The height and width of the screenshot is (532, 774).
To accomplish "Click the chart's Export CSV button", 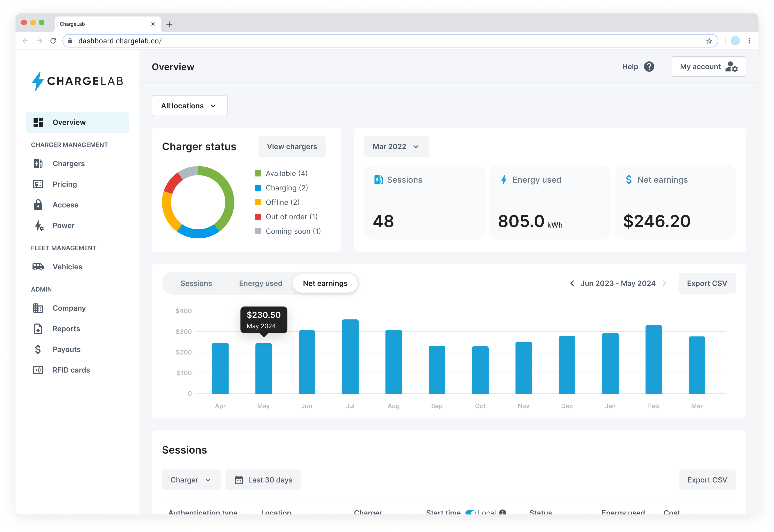I will tap(707, 283).
